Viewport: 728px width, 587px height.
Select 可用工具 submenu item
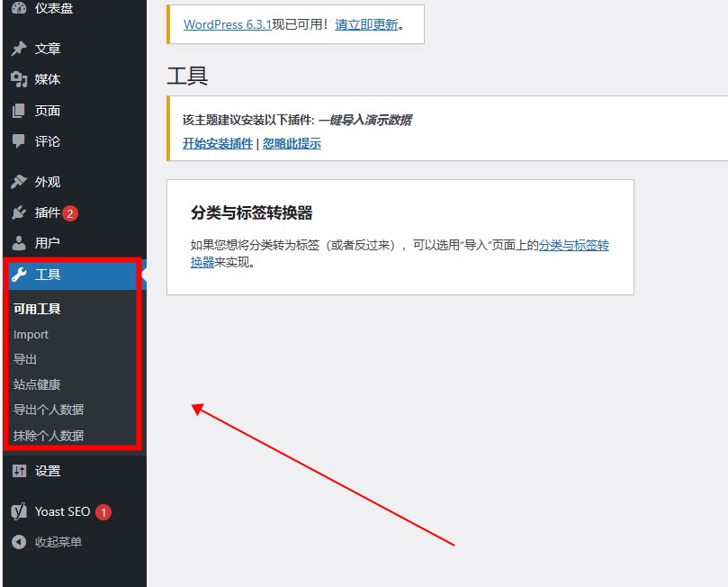(x=37, y=309)
